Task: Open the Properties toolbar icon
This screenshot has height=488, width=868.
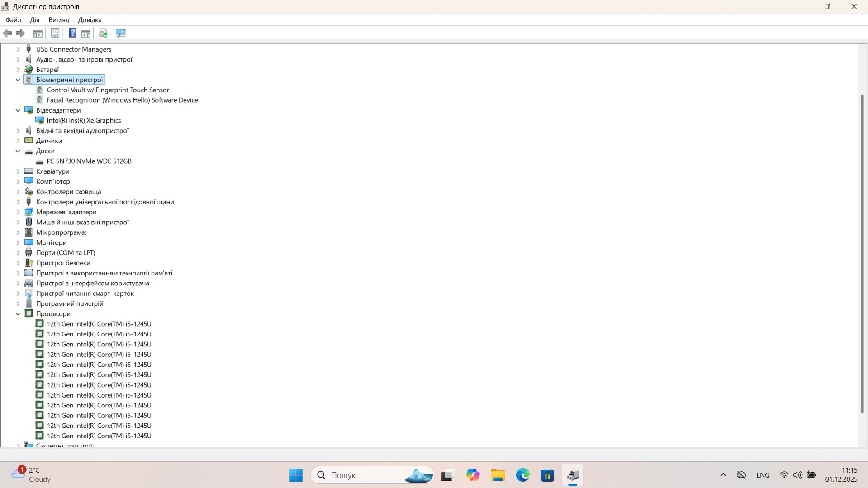Action: 55,33
